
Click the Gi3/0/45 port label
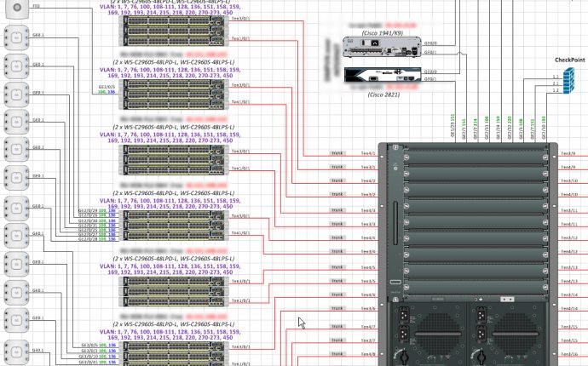pos(89,363)
